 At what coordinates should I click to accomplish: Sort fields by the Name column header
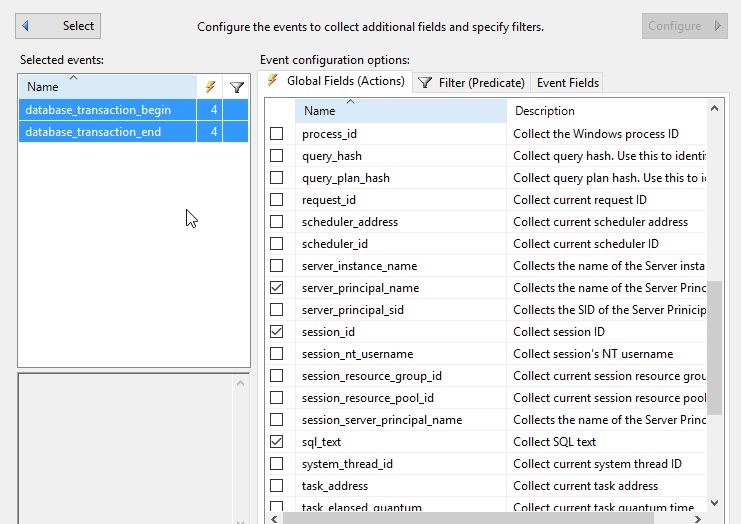(x=400, y=111)
